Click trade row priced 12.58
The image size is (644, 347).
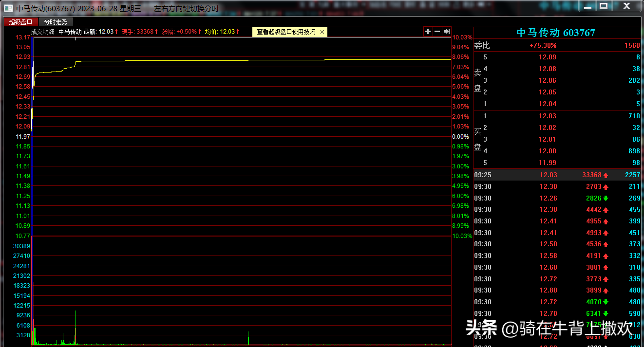[x=557, y=256]
